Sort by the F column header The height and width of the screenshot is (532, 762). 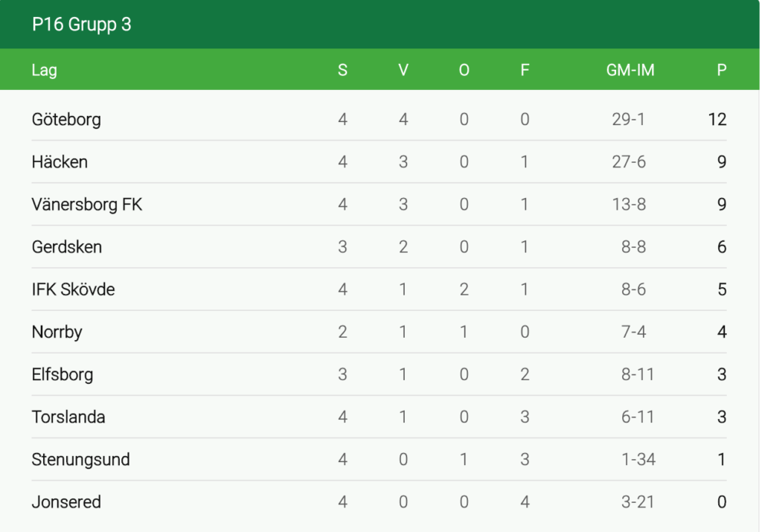click(525, 71)
